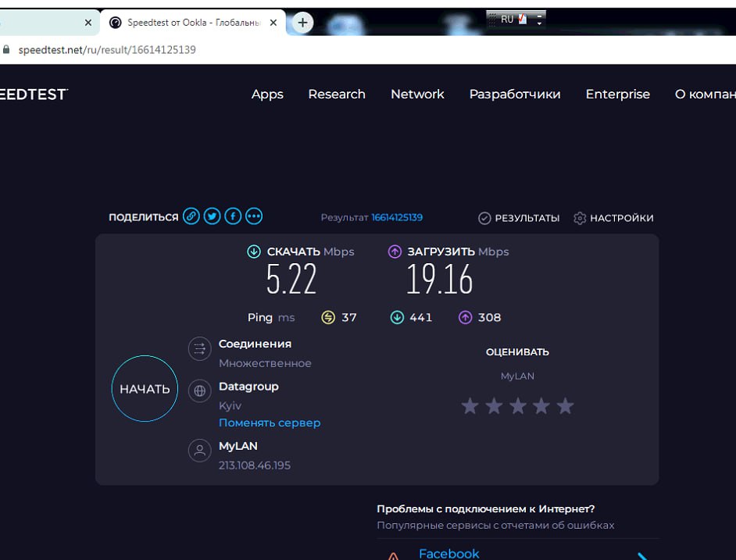Viewport: 736px width, 560px height.
Task: Rate MyLAN one star
Action: [x=470, y=405]
